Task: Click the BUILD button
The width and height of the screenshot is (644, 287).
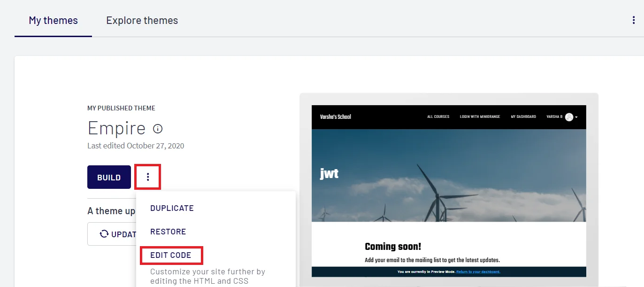Action: coord(109,177)
